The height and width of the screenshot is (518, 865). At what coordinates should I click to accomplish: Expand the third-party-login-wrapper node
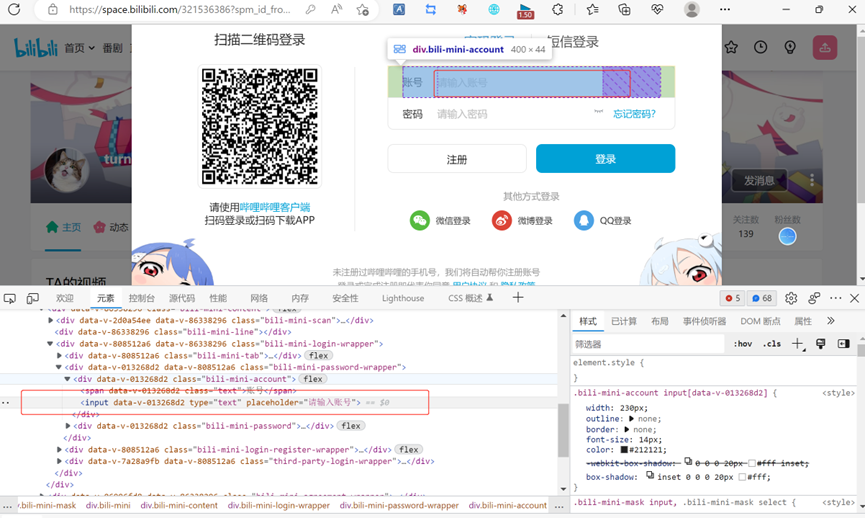(x=59, y=461)
